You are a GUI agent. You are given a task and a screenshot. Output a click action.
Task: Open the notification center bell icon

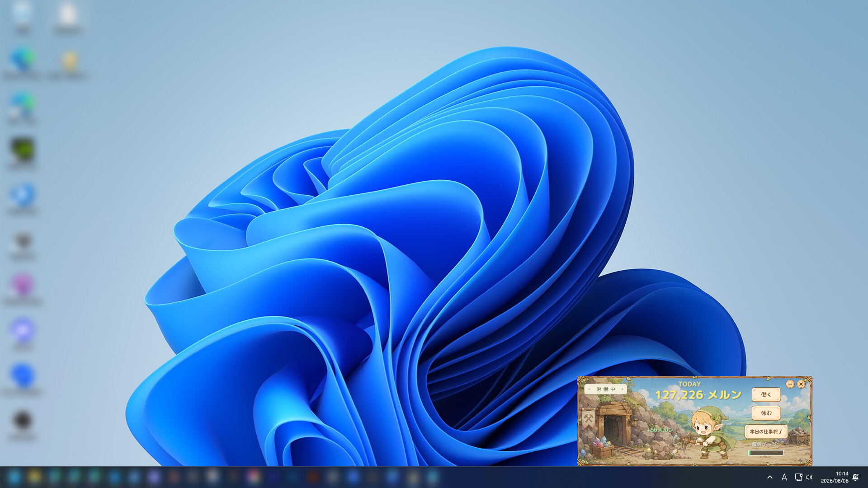(x=855, y=477)
